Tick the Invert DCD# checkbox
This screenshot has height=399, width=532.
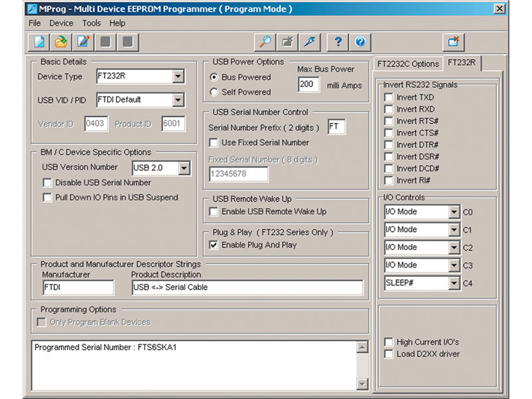point(388,169)
